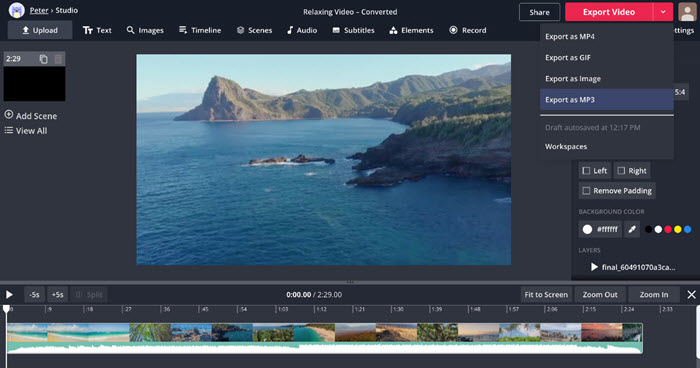The height and width of the screenshot is (368, 700).
Task: Start the Record tool
Action: click(x=467, y=30)
